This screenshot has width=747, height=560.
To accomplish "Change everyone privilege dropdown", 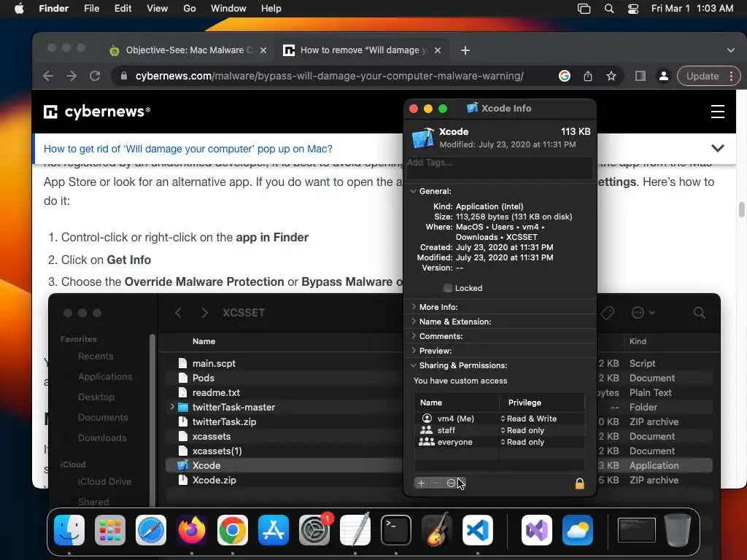I will click(522, 442).
